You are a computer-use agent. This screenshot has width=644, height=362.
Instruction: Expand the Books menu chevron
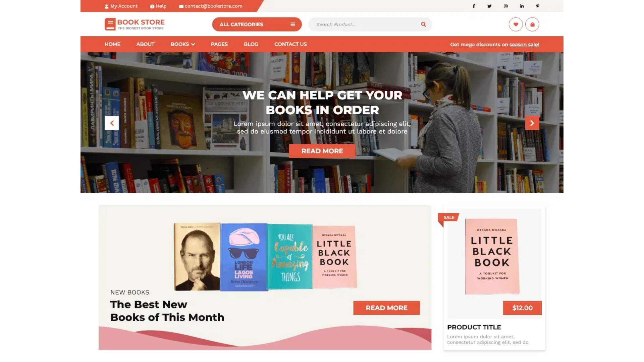pos(193,44)
